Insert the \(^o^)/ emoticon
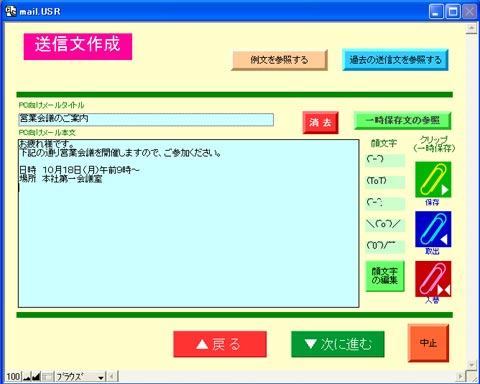Viewport: 480px width, 384px height. tap(385, 224)
